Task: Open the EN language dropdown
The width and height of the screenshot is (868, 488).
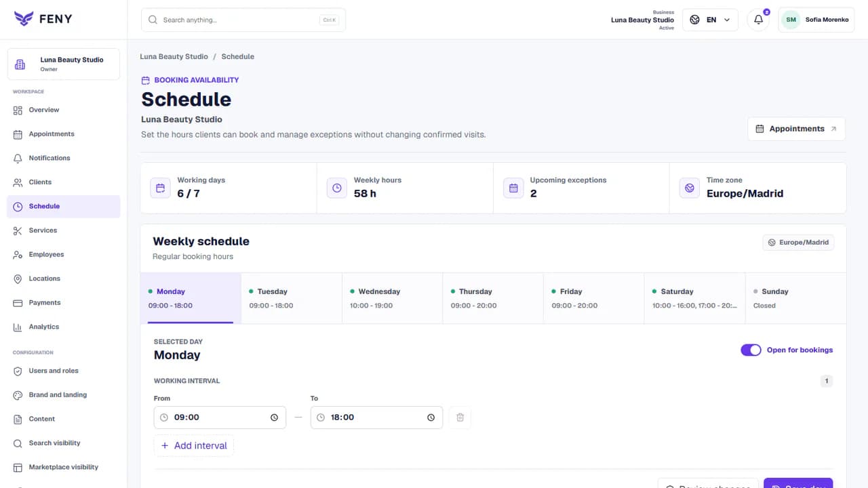Action: click(x=710, y=20)
